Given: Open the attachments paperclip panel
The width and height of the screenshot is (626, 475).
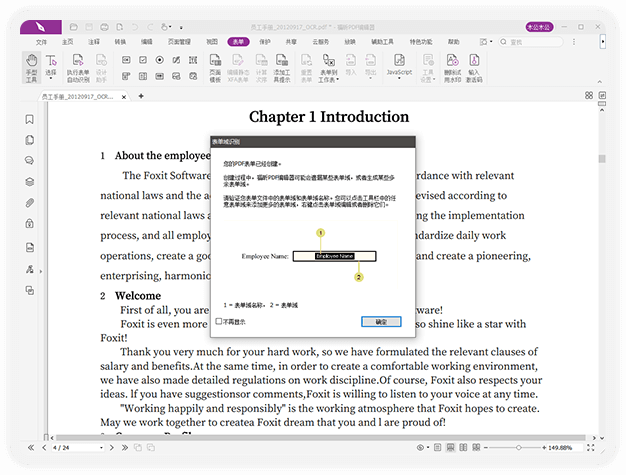Looking at the screenshot, I should tap(30, 203).
